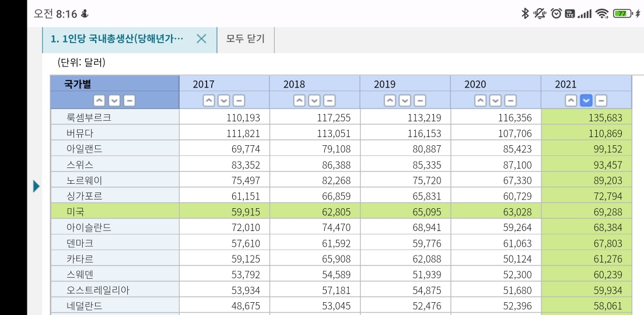The width and height of the screenshot is (644, 315).
Task: Select the 1. 1인당 국내총생산 tab
Action: click(x=117, y=39)
